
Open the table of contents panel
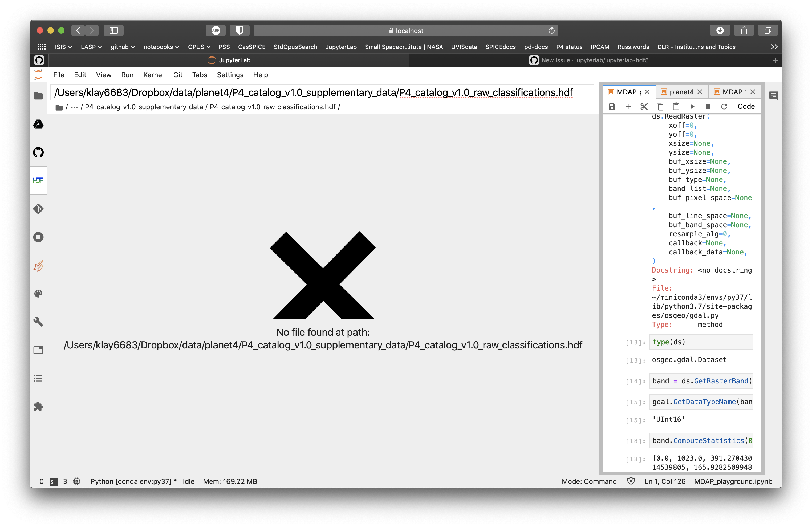click(38, 378)
